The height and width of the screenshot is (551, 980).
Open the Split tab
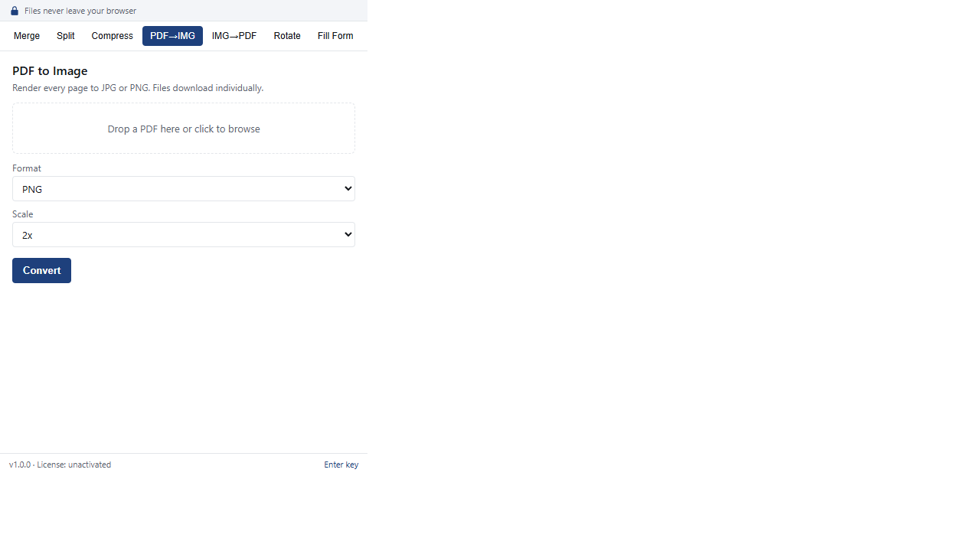point(66,36)
